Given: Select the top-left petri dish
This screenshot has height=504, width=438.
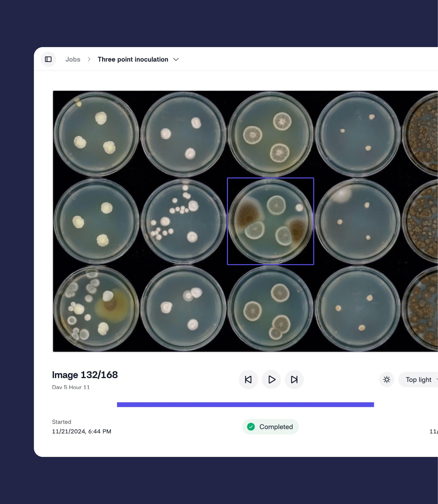Looking at the screenshot, I should [96, 134].
